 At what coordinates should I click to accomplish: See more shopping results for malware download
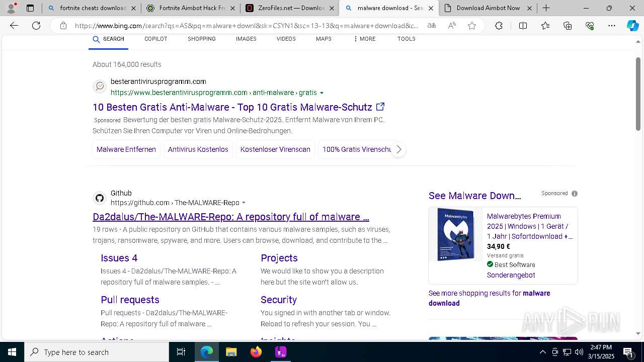point(489,298)
